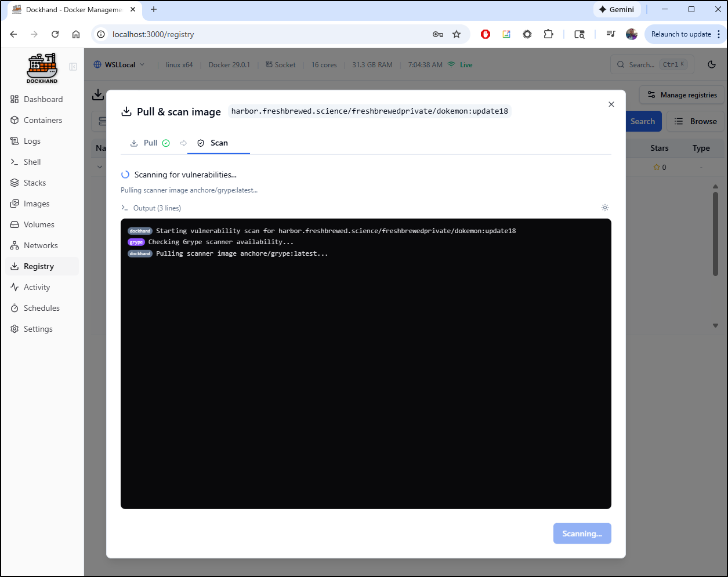Open Chrome's three-dot menu

tap(719, 34)
